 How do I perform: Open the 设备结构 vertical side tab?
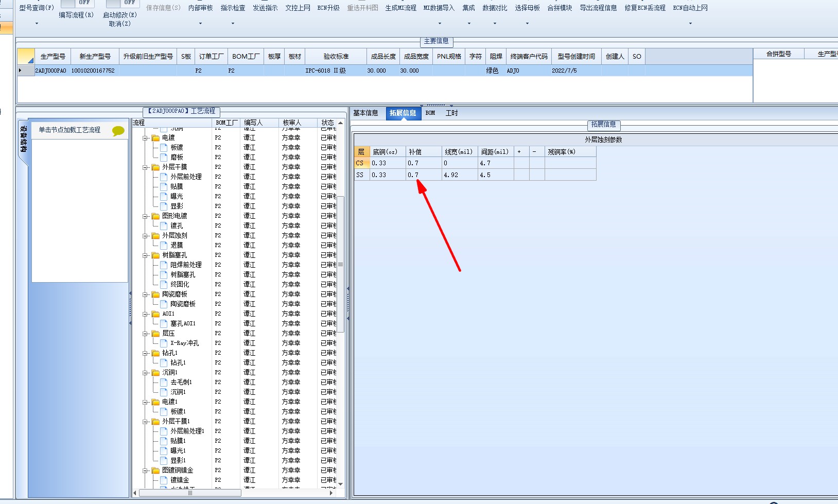pyautogui.click(x=23, y=139)
